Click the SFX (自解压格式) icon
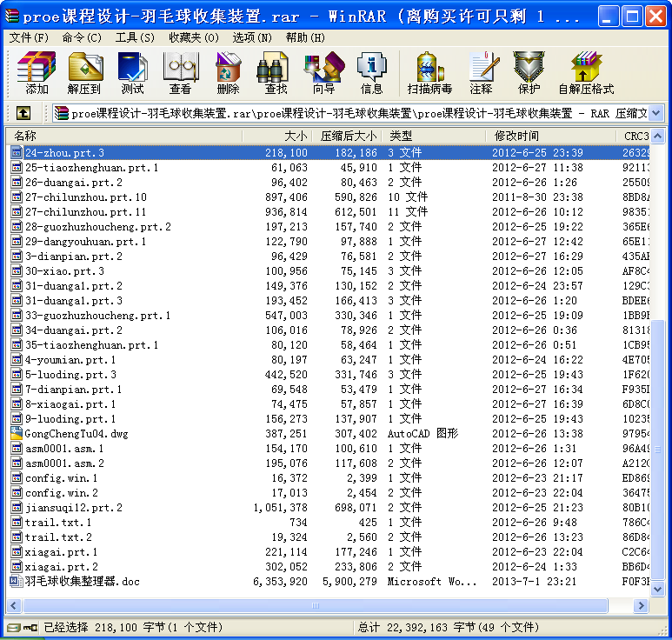 click(586, 73)
